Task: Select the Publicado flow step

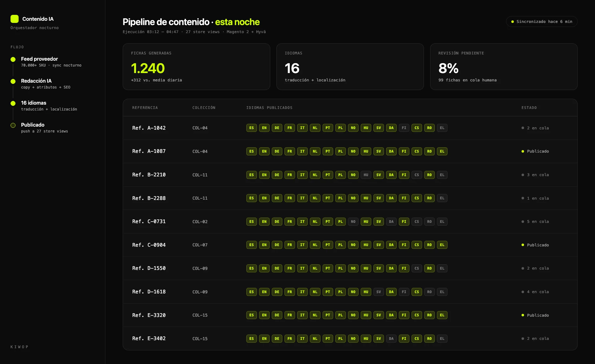Action: tap(39, 128)
